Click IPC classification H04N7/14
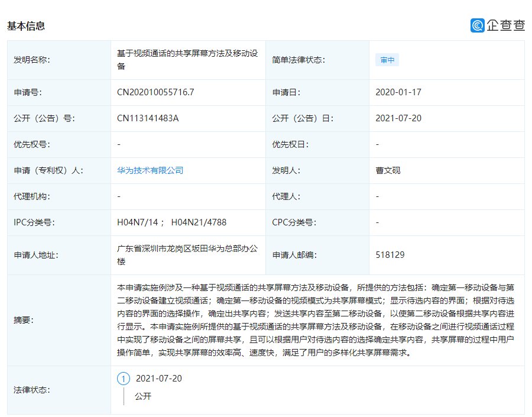 (137, 222)
